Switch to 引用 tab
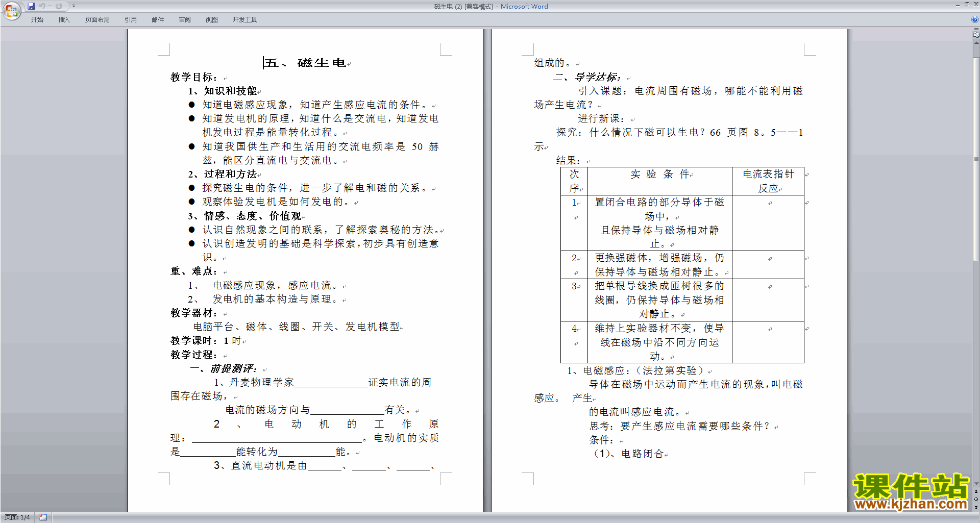Viewport: 980px width, 523px height. [130, 19]
